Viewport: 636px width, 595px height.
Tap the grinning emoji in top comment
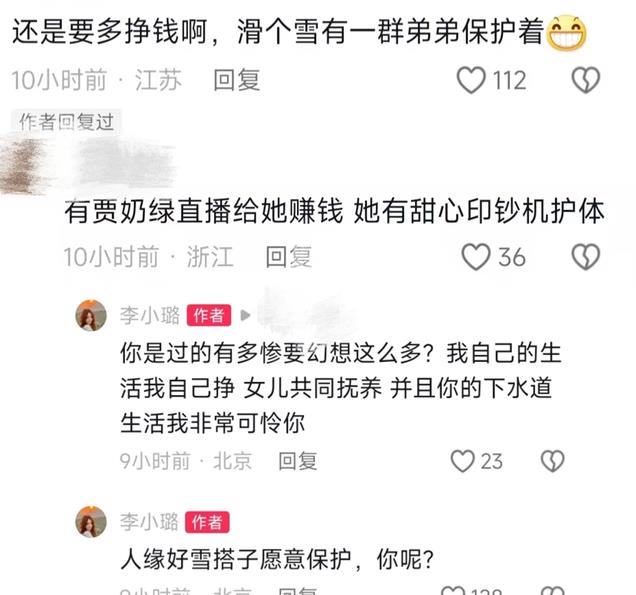click(x=567, y=32)
